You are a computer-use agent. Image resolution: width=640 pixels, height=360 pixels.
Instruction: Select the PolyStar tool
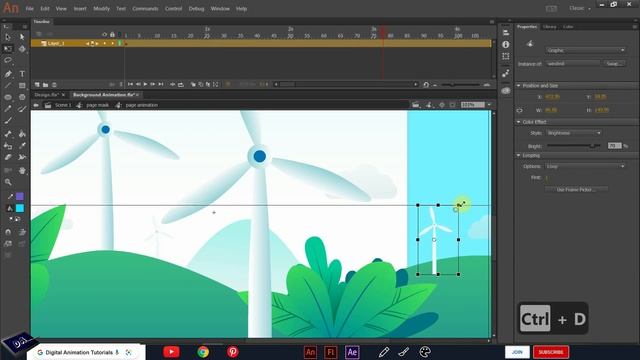[22, 97]
